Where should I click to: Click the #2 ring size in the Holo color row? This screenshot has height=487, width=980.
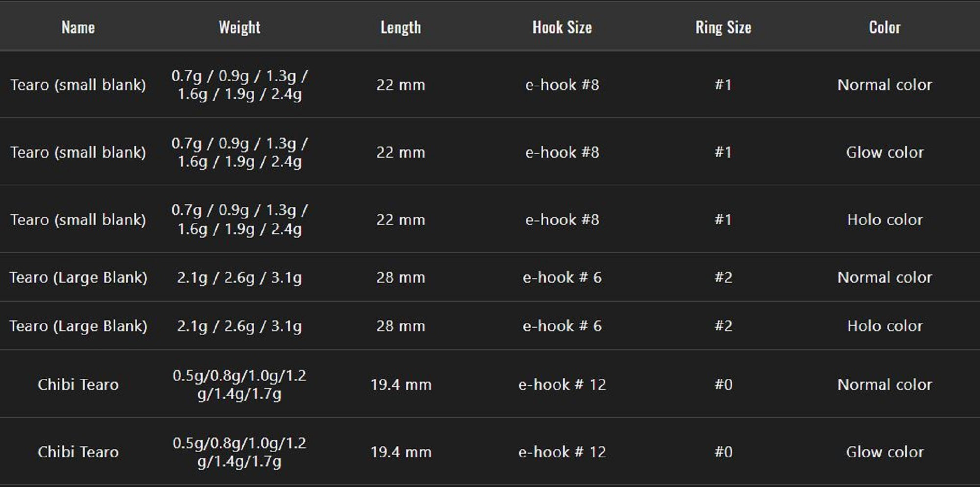[x=723, y=326]
